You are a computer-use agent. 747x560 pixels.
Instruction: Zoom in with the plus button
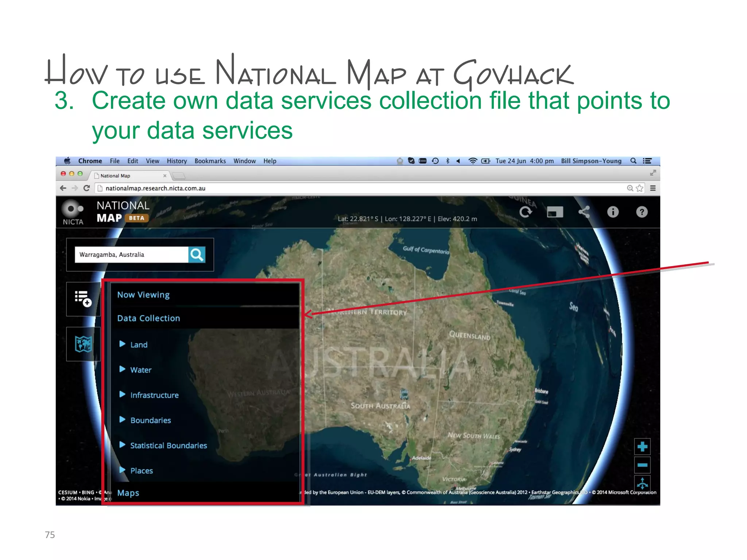pyautogui.click(x=642, y=447)
